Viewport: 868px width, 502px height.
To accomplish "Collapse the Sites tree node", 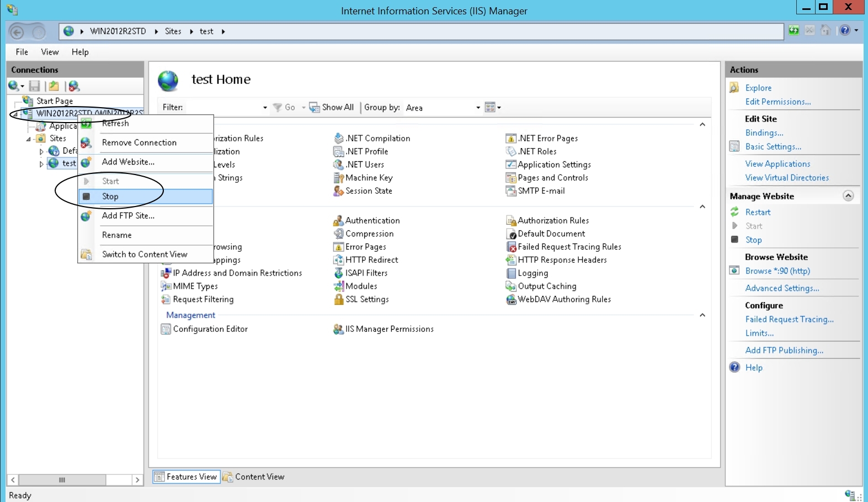I will (29, 139).
